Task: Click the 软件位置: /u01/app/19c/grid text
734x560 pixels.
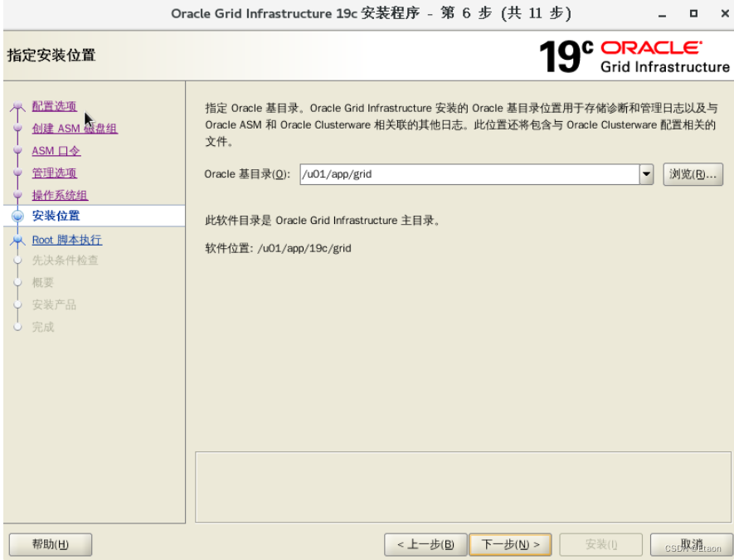Action: tap(278, 248)
